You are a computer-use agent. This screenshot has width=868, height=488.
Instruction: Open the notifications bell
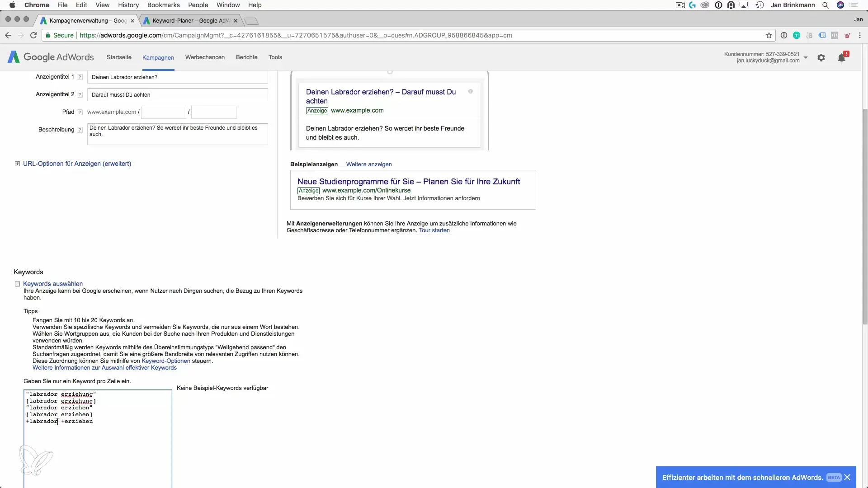[841, 58]
